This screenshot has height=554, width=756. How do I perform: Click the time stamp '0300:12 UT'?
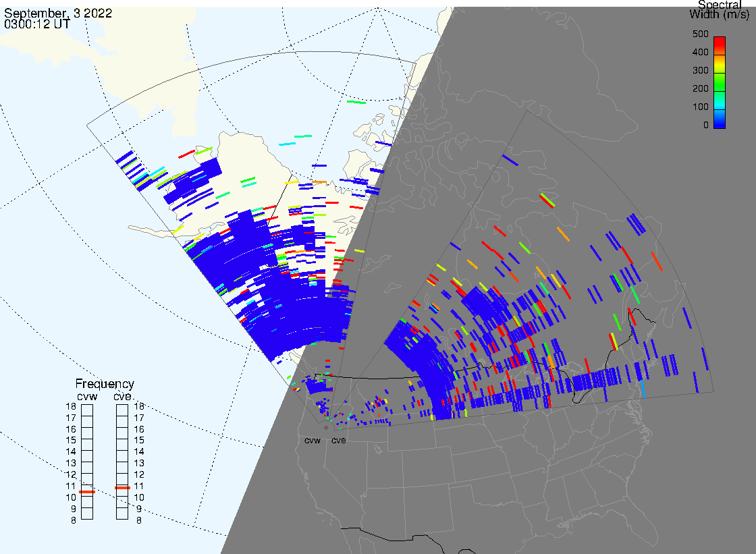pos(37,24)
